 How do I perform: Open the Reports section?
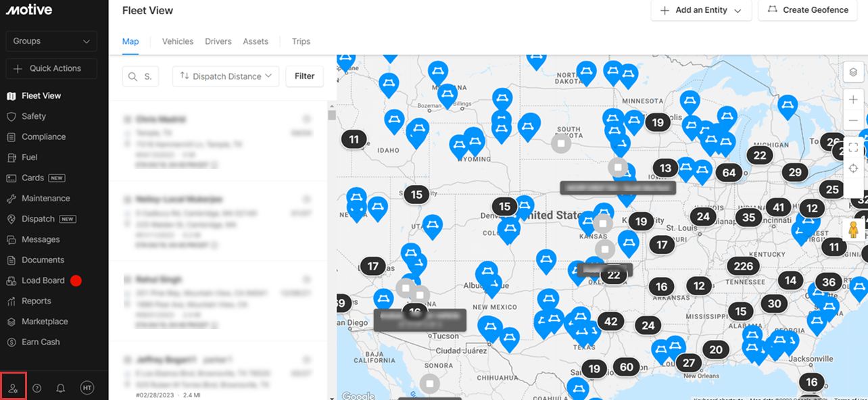(x=37, y=301)
